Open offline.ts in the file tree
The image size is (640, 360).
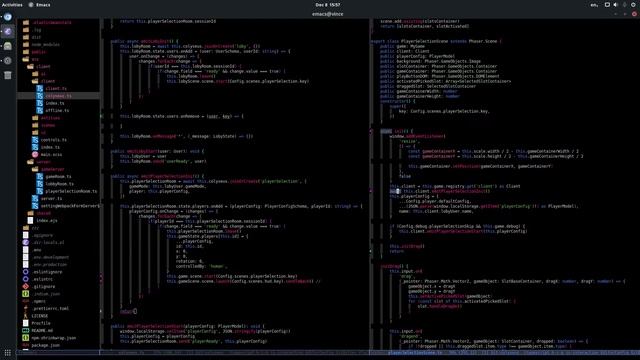click(57, 111)
